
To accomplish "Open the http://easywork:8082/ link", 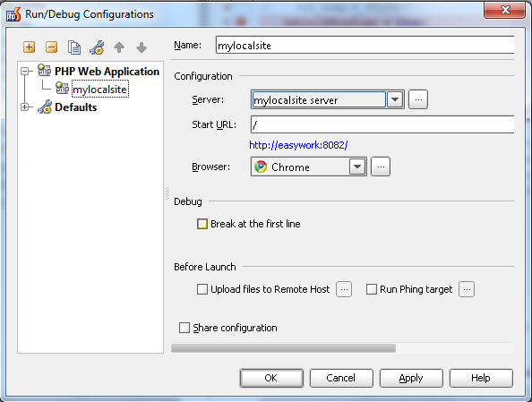I will click(x=298, y=145).
